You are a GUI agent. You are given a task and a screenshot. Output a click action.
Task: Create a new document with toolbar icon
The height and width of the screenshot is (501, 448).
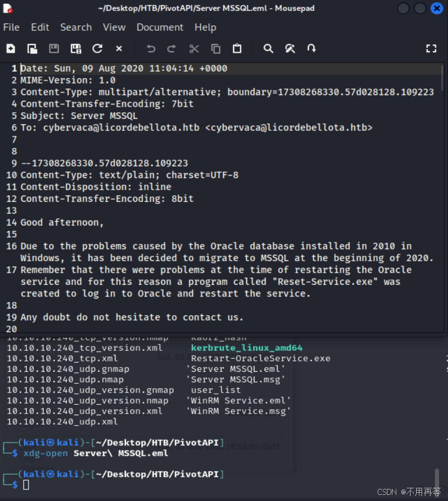(11, 48)
